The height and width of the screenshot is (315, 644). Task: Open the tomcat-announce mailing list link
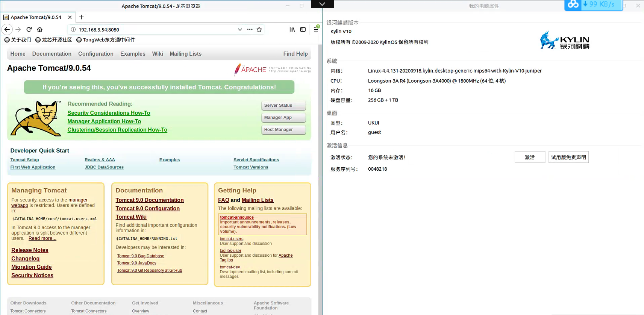tap(237, 217)
